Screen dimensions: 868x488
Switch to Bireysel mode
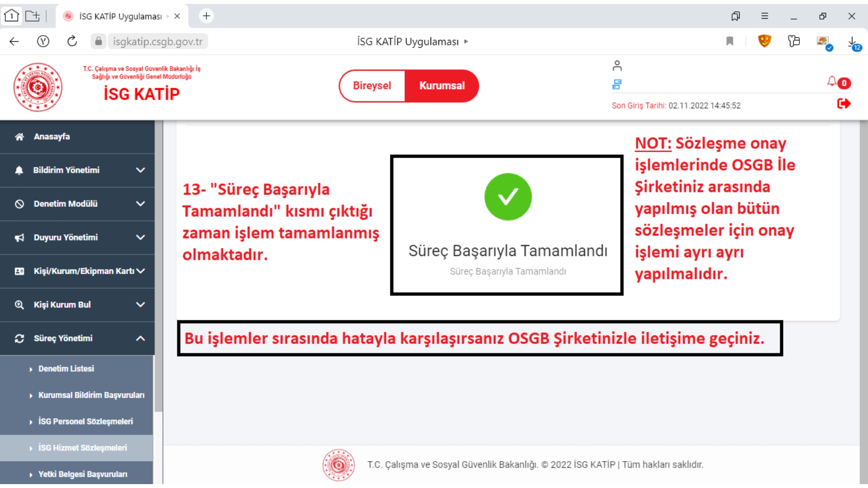[x=372, y=86]
